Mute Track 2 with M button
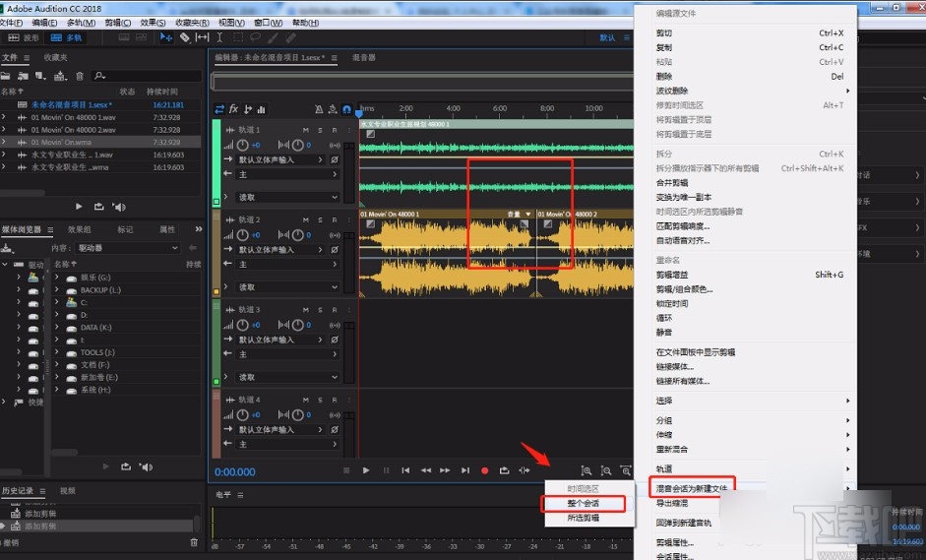Viewport: 926px width, 560px height. (x=305, y=219)
